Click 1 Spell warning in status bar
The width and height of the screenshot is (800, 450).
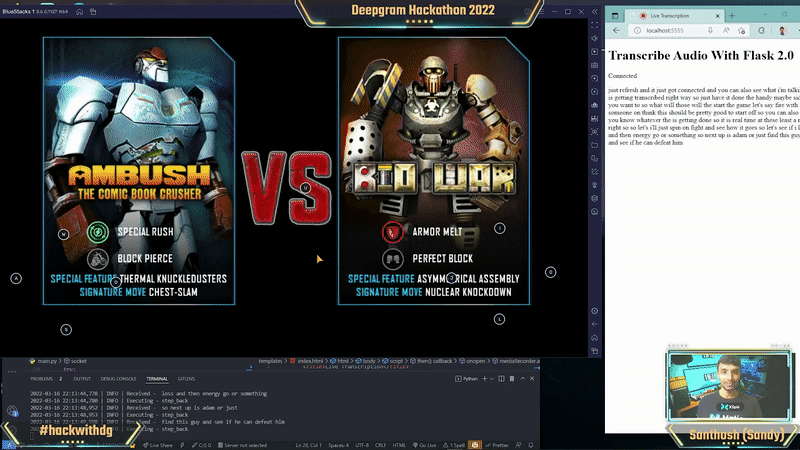point(454,445)
